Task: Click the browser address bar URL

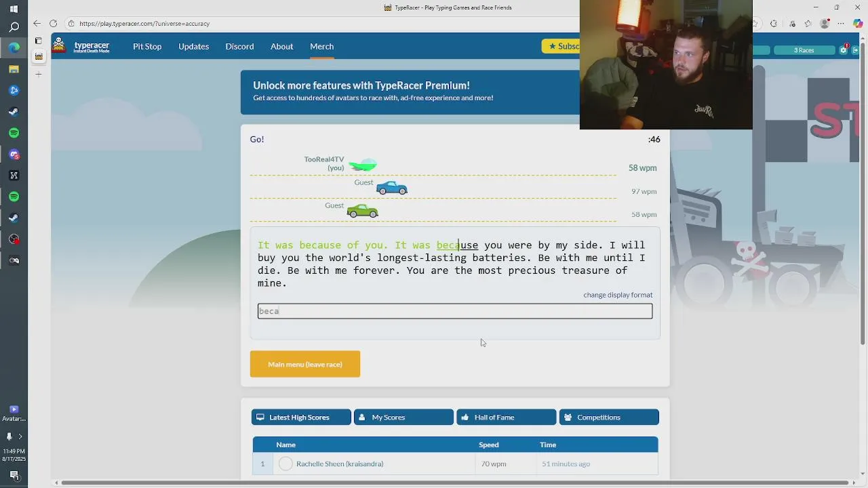Action: (144, 24)
